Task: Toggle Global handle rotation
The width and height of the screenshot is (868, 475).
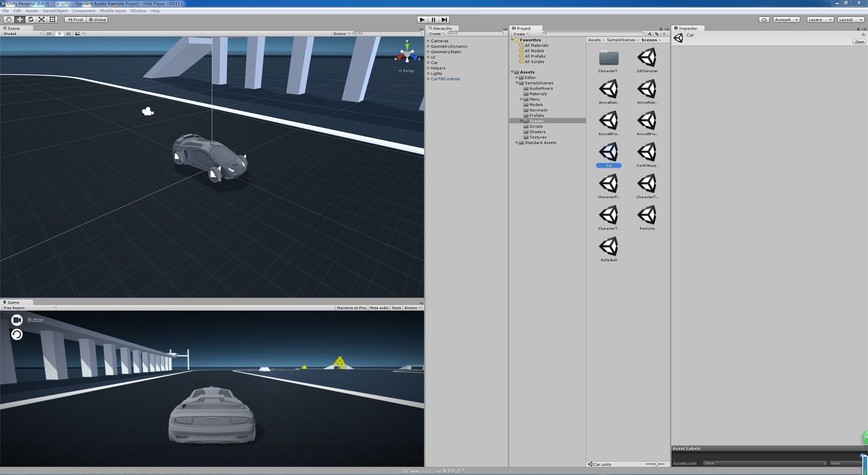Action: (98, 20)
